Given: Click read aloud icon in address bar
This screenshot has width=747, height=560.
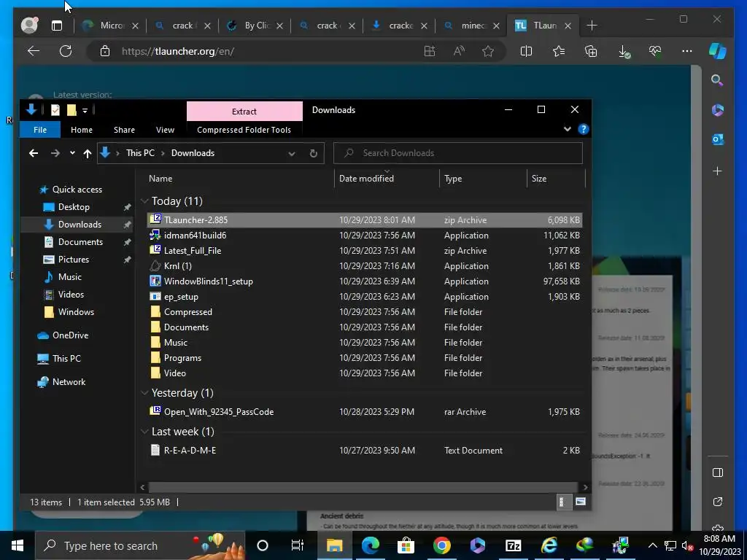Looking at the screenshot, I should [x=459, y=51].
